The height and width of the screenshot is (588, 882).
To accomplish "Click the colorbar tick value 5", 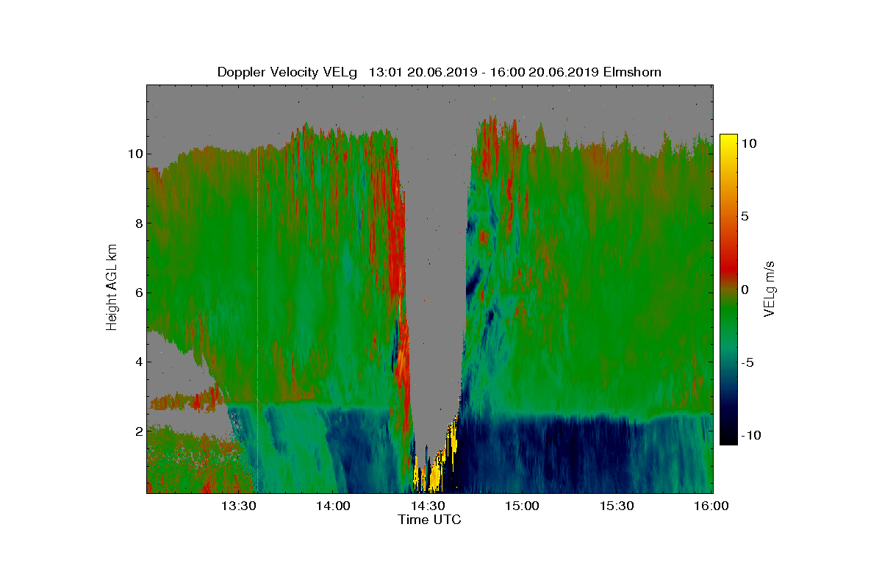I will click(745, 217).
